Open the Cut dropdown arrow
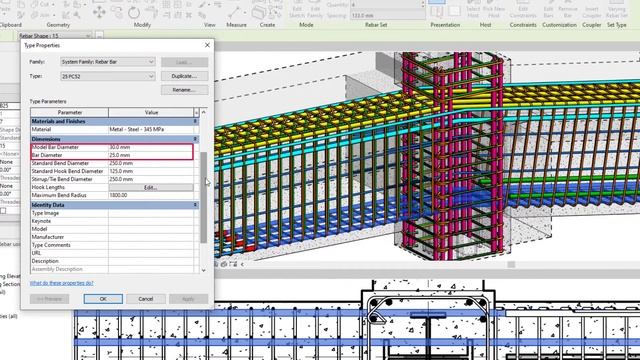The height and width of the screenshot is (360, 640). click(53, 5)
